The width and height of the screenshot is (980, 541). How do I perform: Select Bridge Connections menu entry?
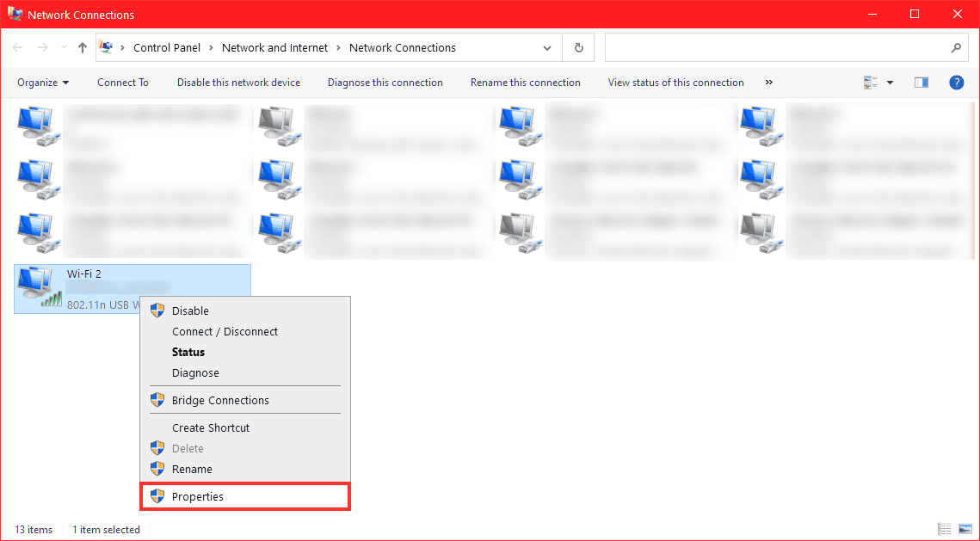(x=220, y=400)
